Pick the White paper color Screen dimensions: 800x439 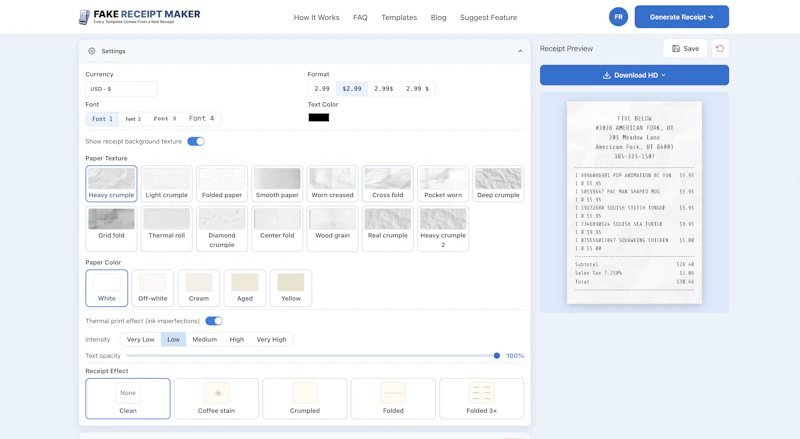(107, 288)
